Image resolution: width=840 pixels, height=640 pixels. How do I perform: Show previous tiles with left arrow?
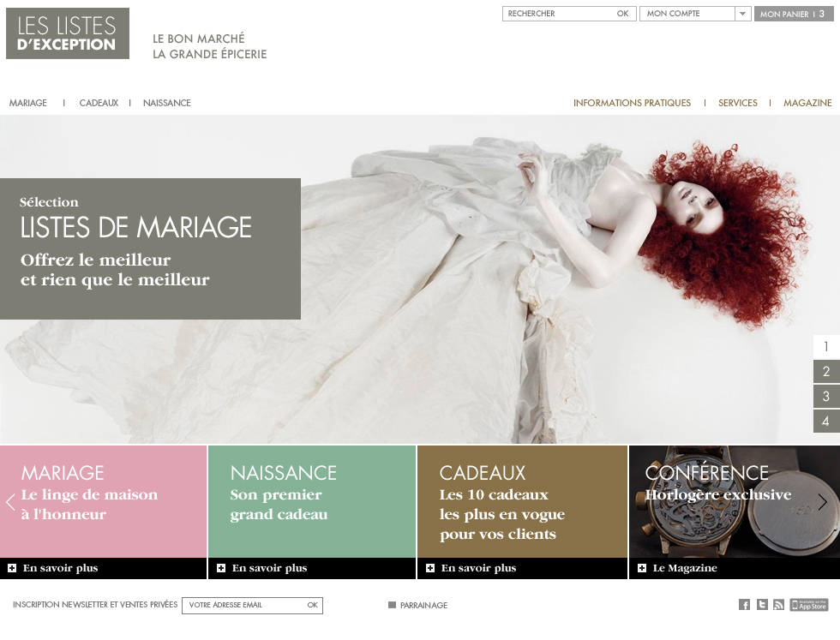click(x=9, y=502)
